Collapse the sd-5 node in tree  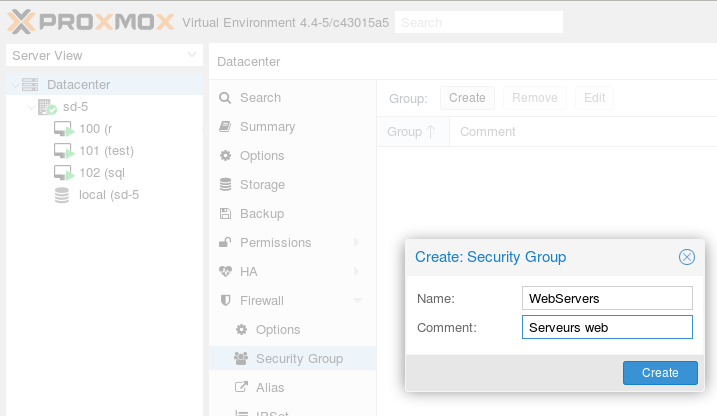click(31, 107)
